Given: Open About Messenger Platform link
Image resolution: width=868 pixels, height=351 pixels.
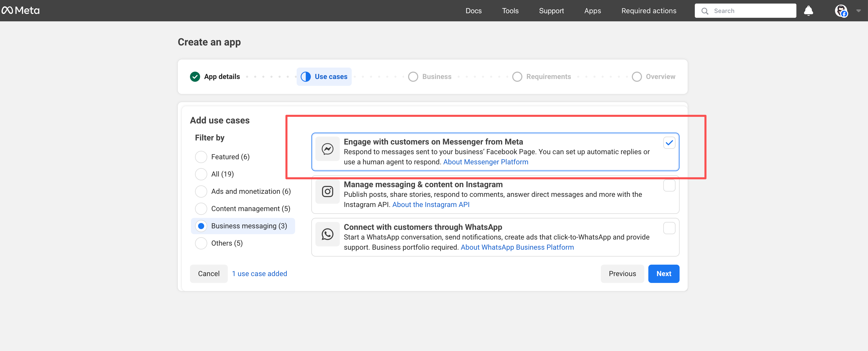Looking at the screenshot, I should [x=485, y=162].
